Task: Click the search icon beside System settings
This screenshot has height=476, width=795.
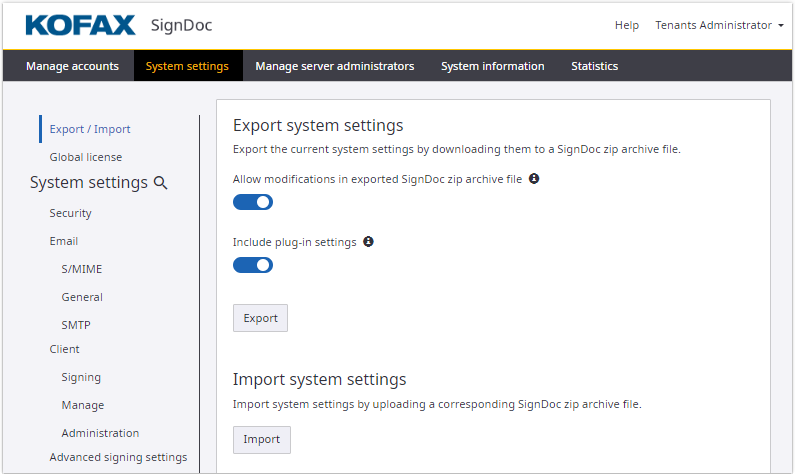Action: [160, 183]
